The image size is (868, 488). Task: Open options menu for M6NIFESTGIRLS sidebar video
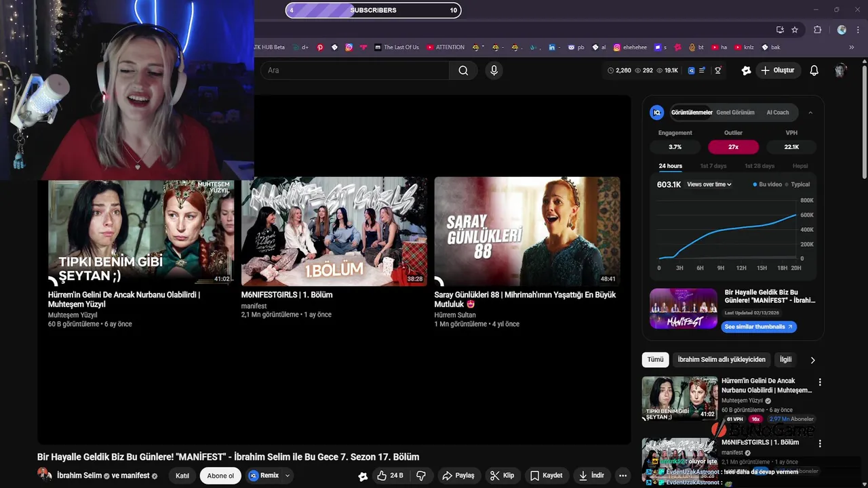pos(820,444)
